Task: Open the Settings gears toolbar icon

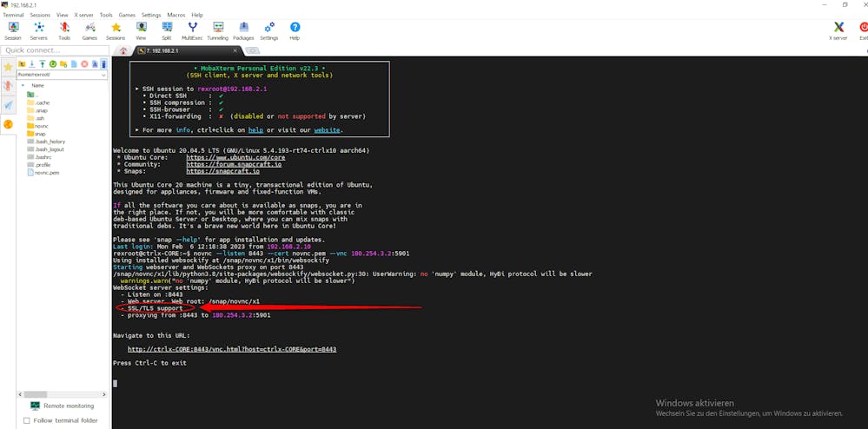Action: 269,31
